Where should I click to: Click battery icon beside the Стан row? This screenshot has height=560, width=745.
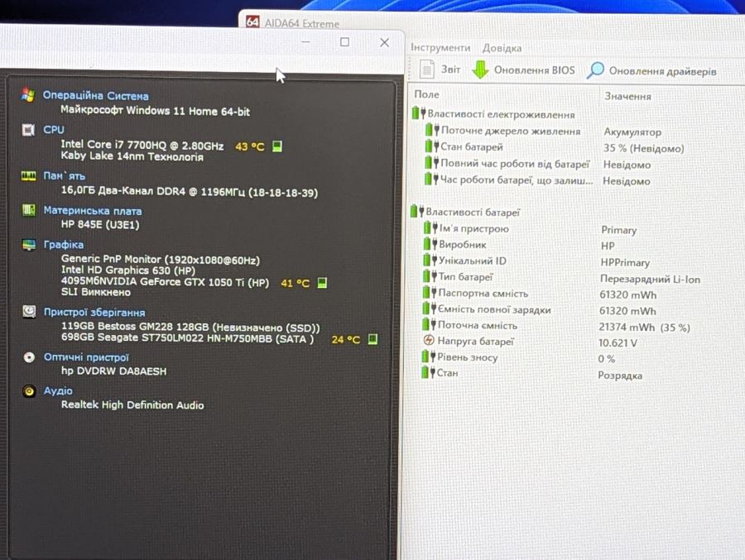pyautogui.click(x=428, y=373)
